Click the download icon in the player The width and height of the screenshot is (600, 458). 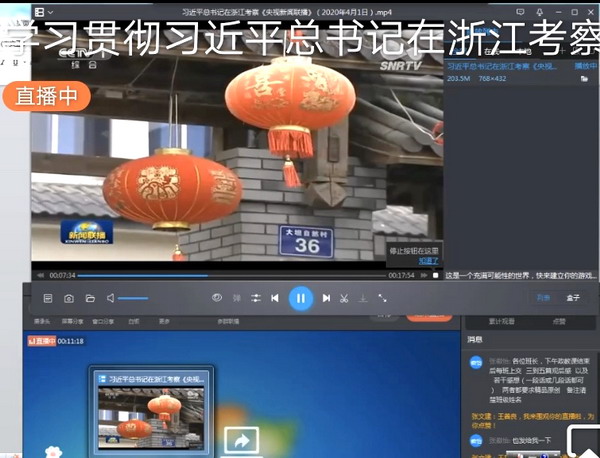362,298
